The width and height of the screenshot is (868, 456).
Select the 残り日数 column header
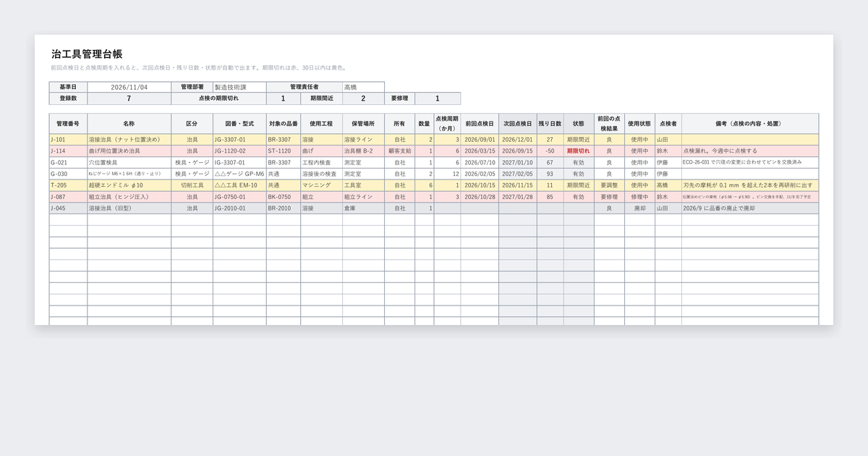point(550,124)
